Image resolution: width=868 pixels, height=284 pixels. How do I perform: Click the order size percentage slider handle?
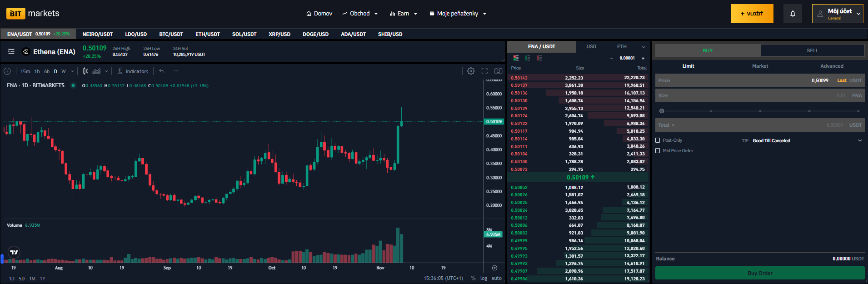pos(662,111)
